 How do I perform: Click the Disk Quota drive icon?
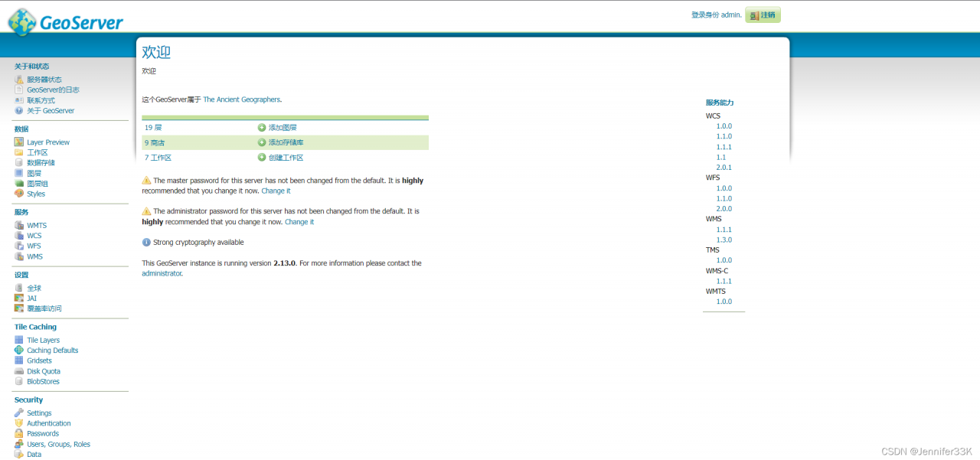coord(19,371)
